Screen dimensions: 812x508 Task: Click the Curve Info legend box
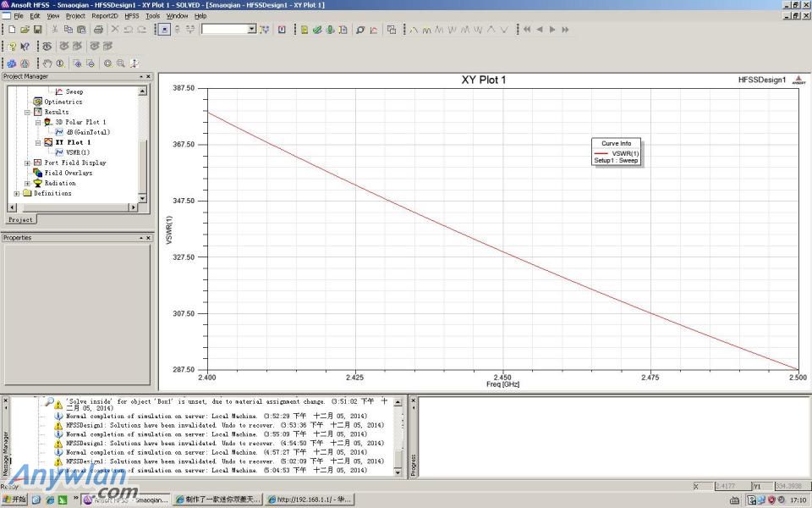click(617, 152)
